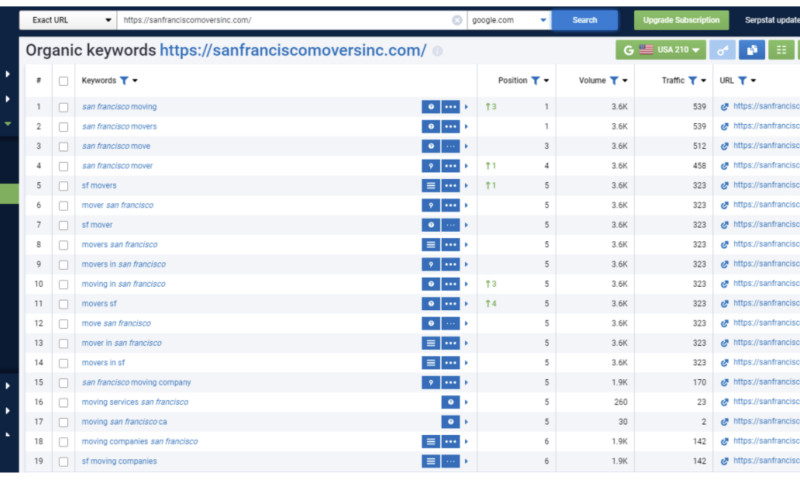Check the box for 'move san francisco'

63,324
